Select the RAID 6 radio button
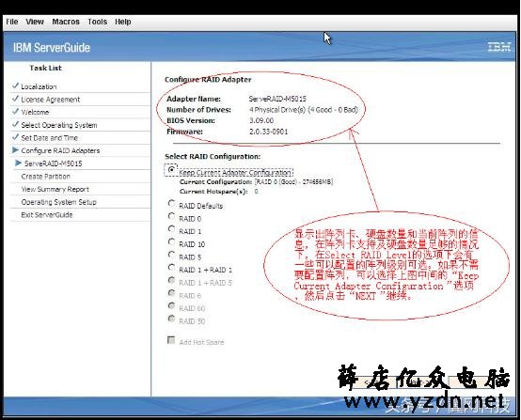 point(171,293)
